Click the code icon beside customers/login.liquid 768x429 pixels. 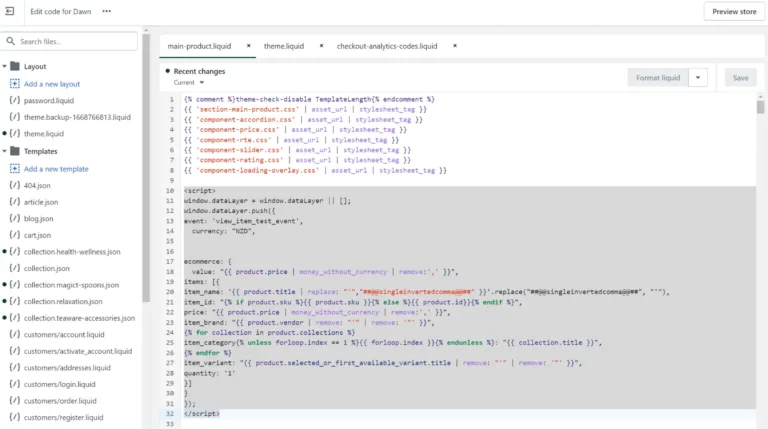[x=15, y=384]
